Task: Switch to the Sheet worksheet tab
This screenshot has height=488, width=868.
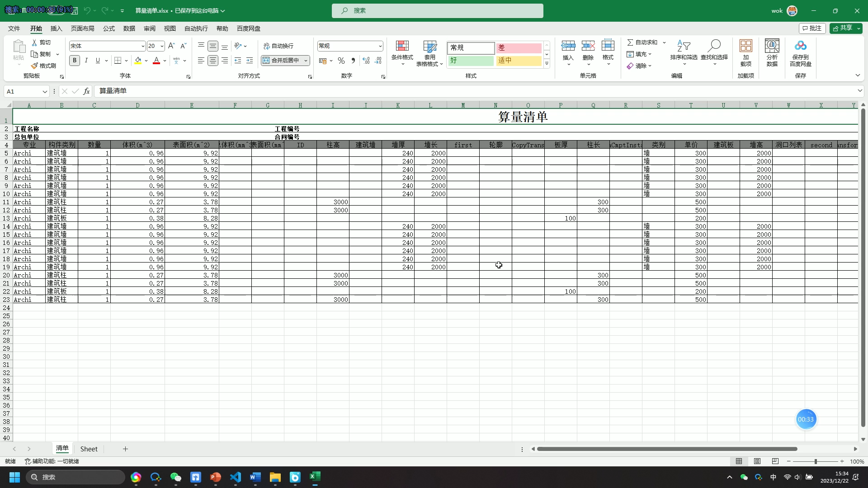Action: [x=89, y=449]
